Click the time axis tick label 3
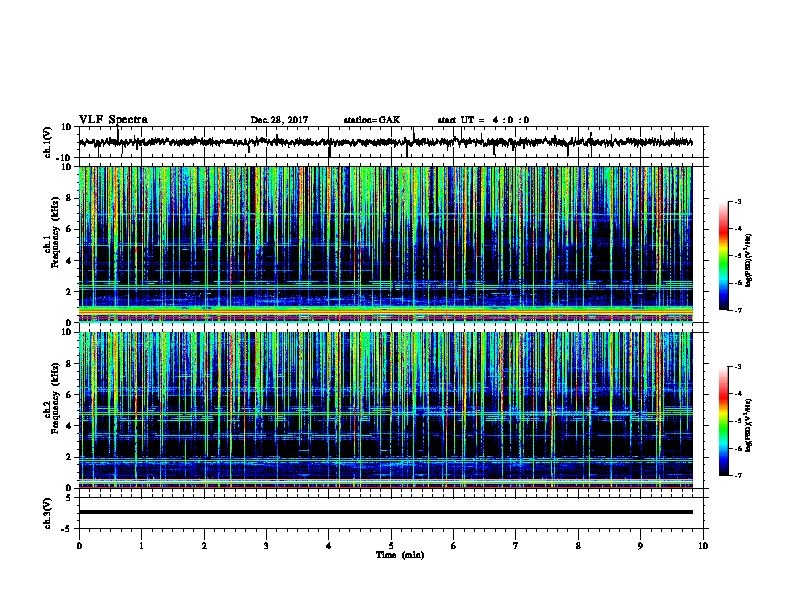The width and height of the screenshot is (792, 612). [266, 546]
